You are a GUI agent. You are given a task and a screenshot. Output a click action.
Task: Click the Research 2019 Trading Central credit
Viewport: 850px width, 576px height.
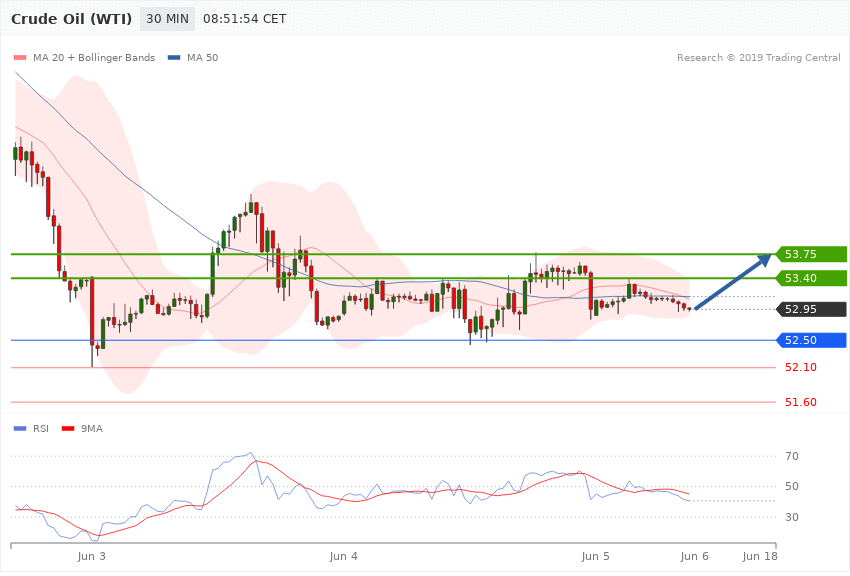(758, 57)
